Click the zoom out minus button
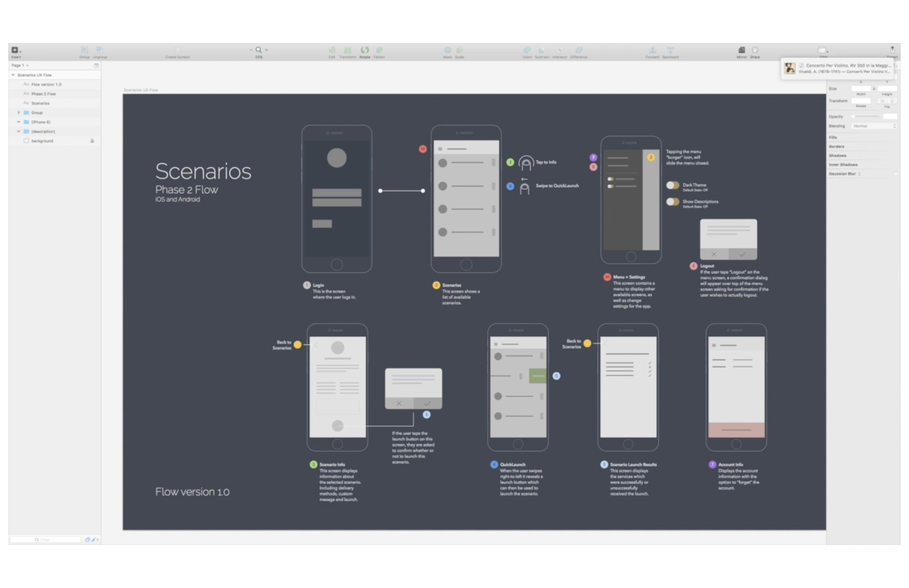 point(251,50)
